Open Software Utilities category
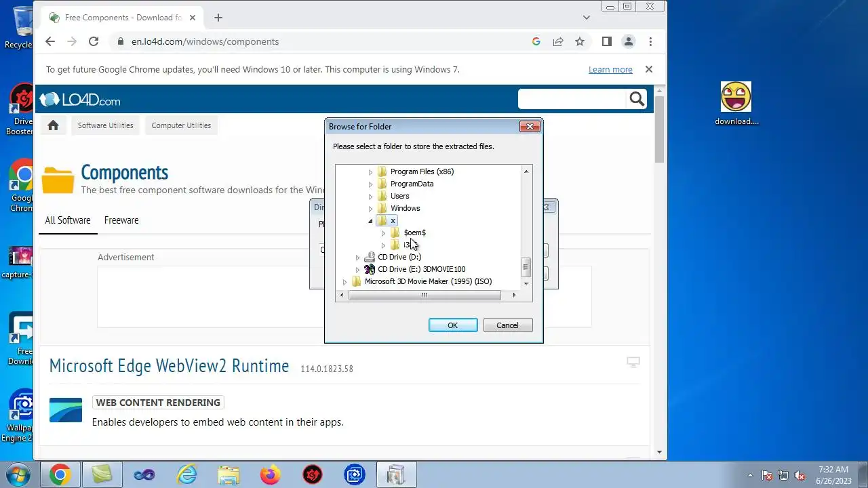 [105, 125]
